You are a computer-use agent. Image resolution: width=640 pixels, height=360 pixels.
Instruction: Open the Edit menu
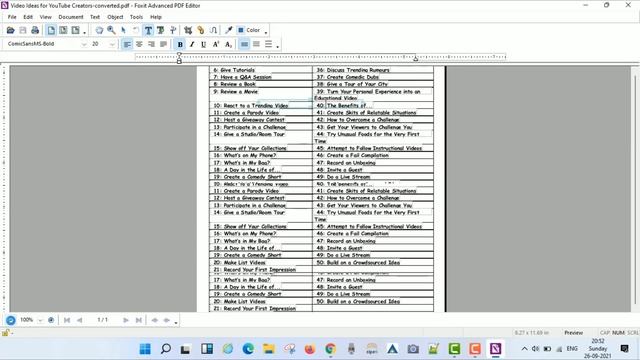pyautogui.click(x=28, y=17)
